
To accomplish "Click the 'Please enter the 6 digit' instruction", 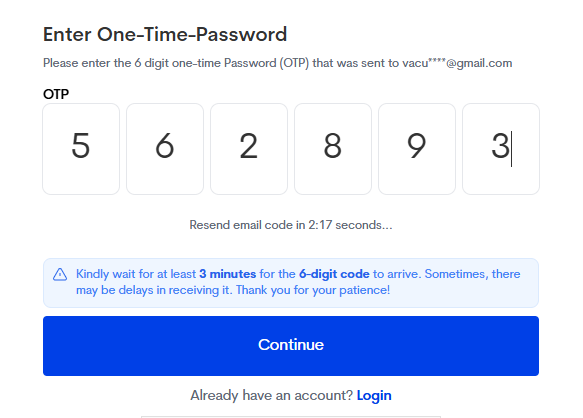I will point(106,63).
